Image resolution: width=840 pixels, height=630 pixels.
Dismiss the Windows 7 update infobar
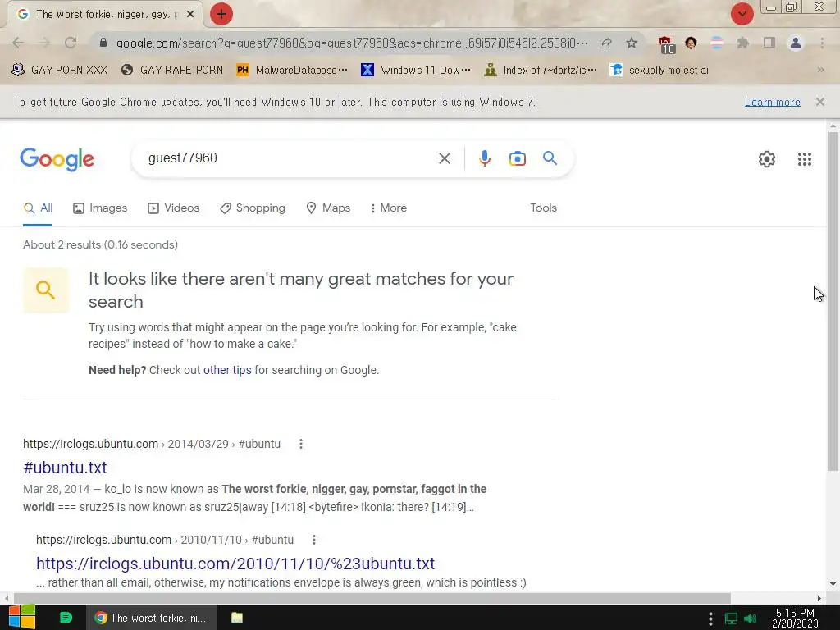[x=819, y=102]
